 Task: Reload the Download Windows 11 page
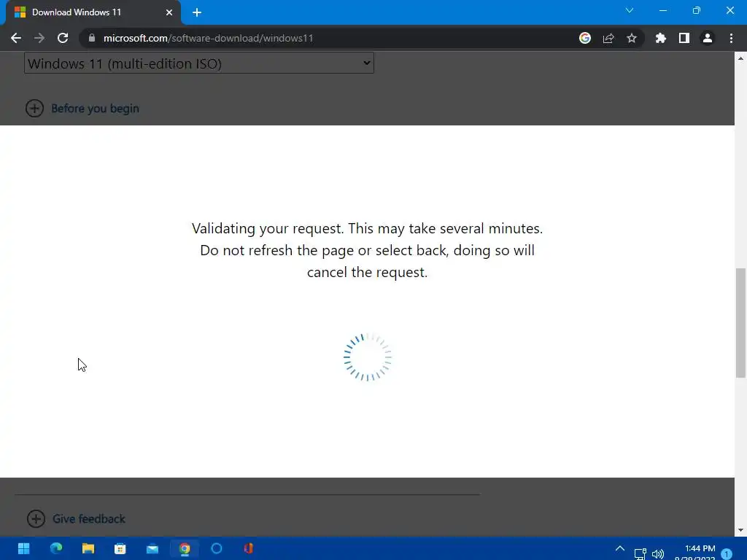[x=63, y=38]
